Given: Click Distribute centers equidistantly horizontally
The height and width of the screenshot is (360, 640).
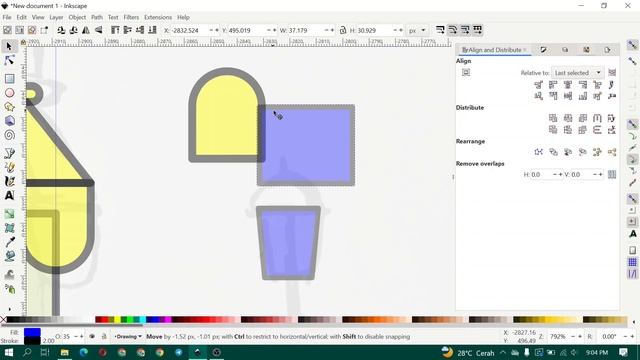Looking at the screenshot, I should [x=568, y=118].
